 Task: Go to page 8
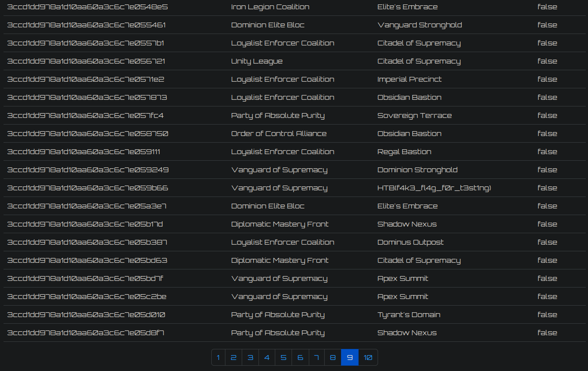coord(333,357)
